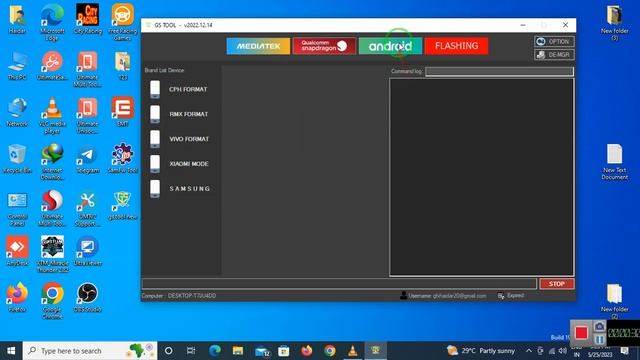This screenshot has width=640, height=360.
Task: Open the UMTv2 Support desktop shortcut
Action: coord(88,209)
